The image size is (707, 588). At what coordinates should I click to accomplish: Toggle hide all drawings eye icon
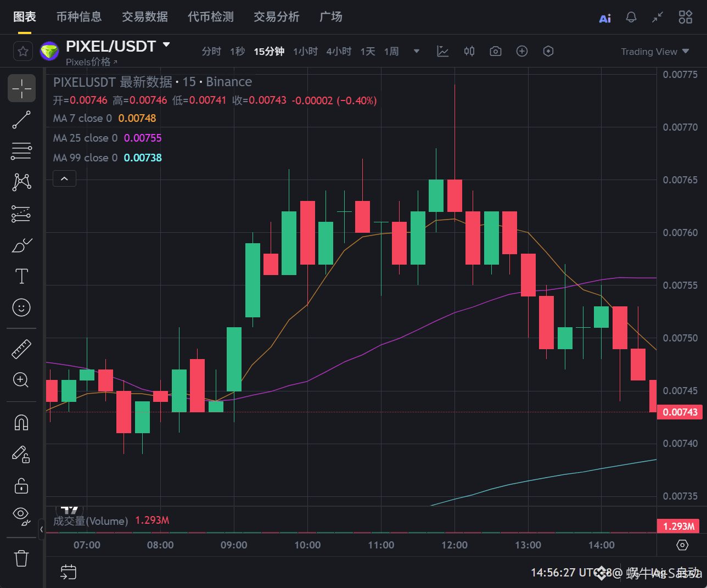tap(21, 516)
